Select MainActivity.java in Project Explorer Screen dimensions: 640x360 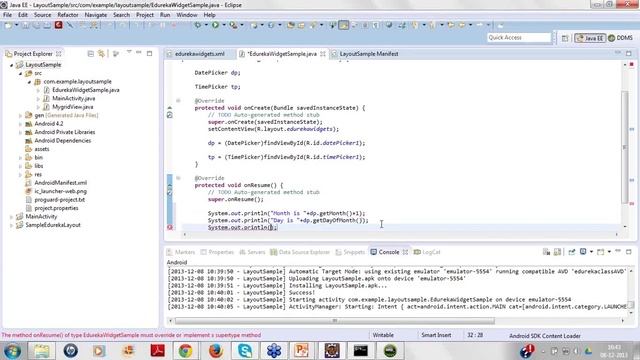pos(73,98)
